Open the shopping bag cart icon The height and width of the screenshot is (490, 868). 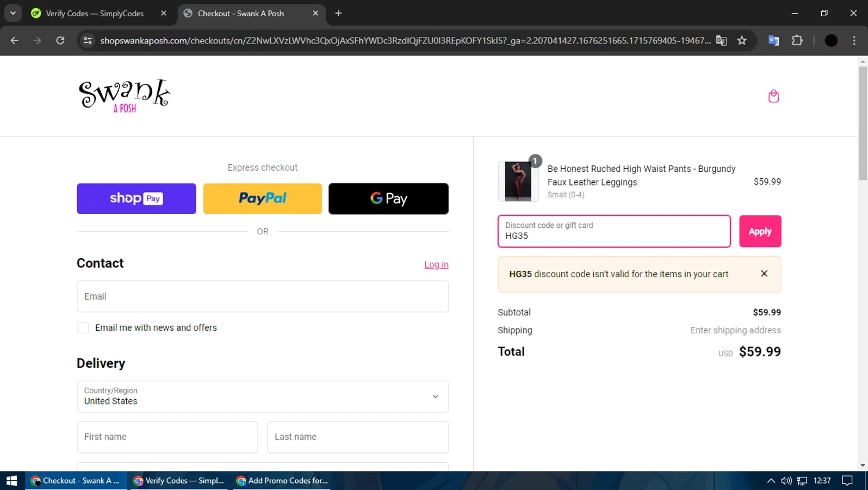(x=774, y=96)
